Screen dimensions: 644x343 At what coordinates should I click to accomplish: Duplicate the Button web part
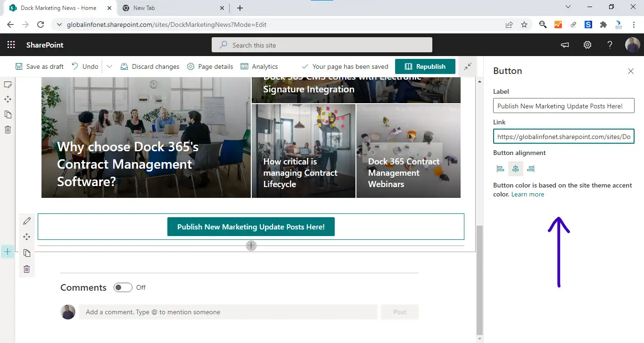(x=27, y=253)
